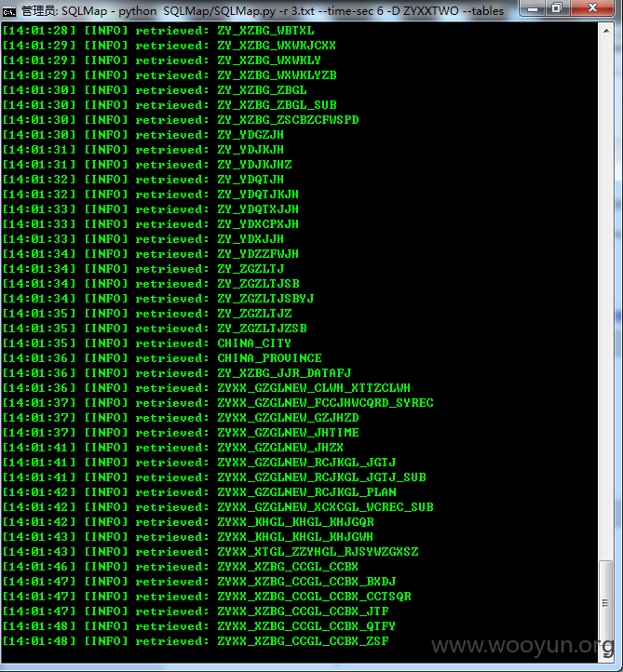Select the table name ZY_YDJKJHZ

254,165
